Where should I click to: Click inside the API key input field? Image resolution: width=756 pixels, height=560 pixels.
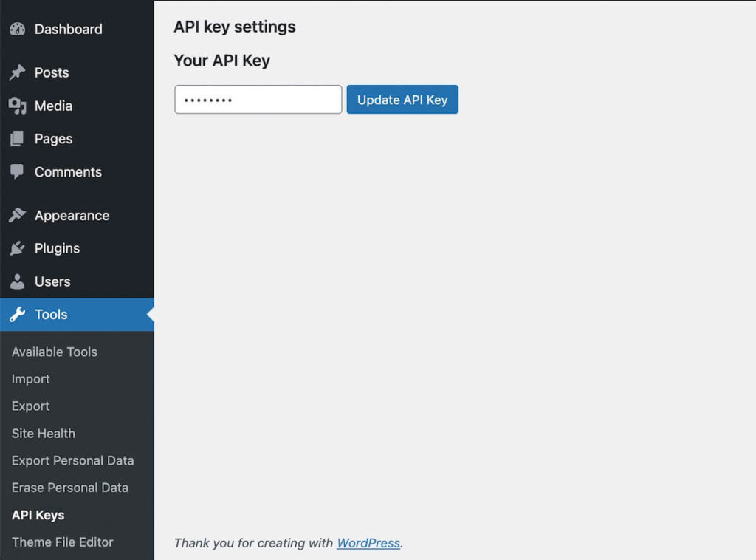coord(257,99)
